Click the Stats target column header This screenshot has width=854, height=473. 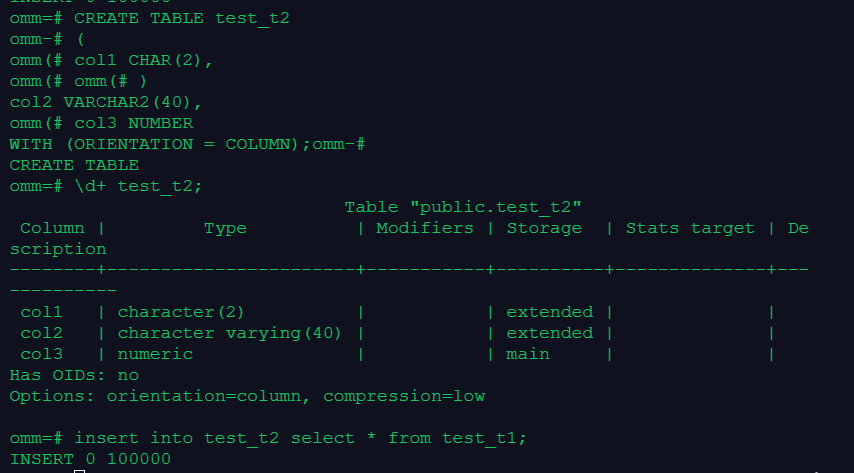(x=690, y=229)
